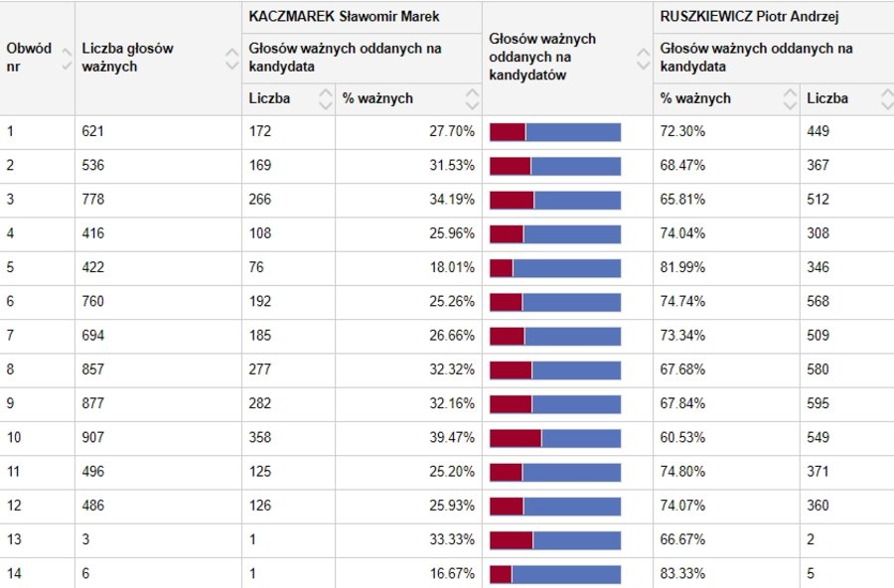Click the vote share bar in row 1
The width and height of the screenshot is (894, 588).
(x=555, y=132)
